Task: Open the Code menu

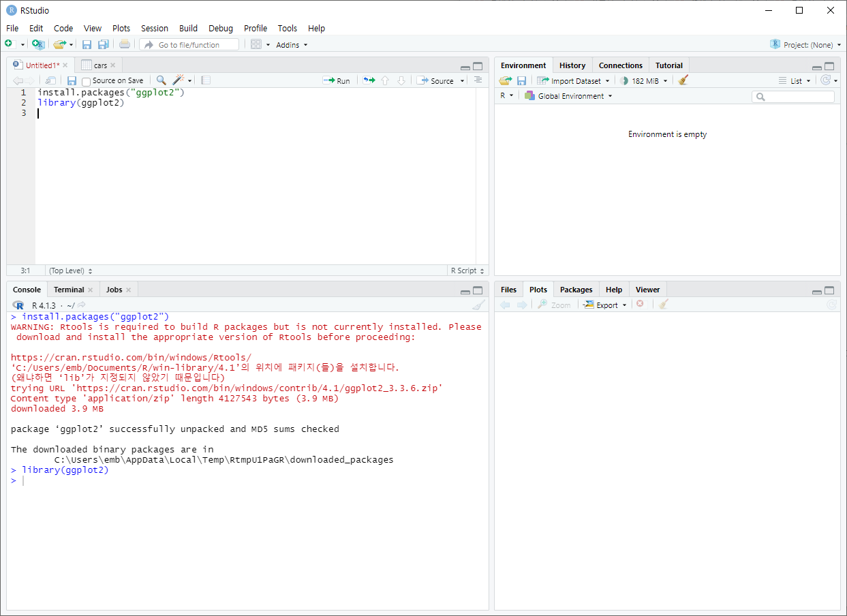Action: point(63,28)
